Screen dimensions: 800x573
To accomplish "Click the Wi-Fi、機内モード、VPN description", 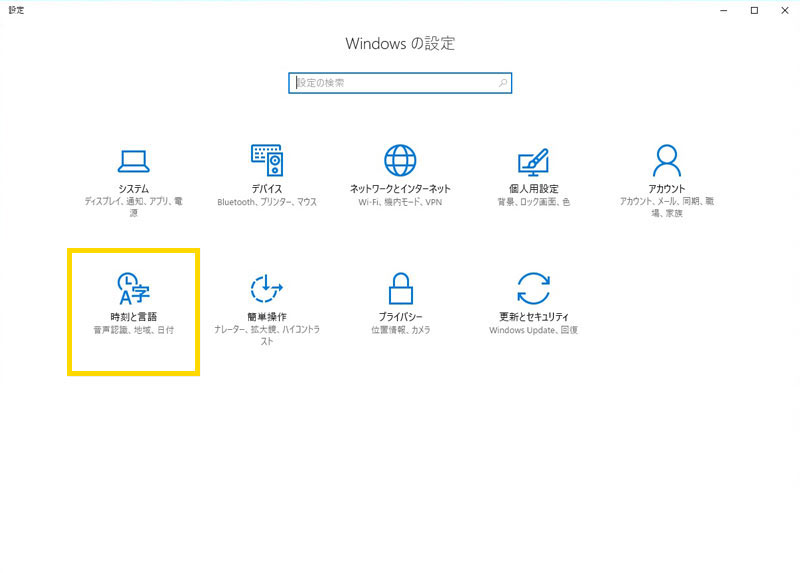I will (x=400, y=202).
